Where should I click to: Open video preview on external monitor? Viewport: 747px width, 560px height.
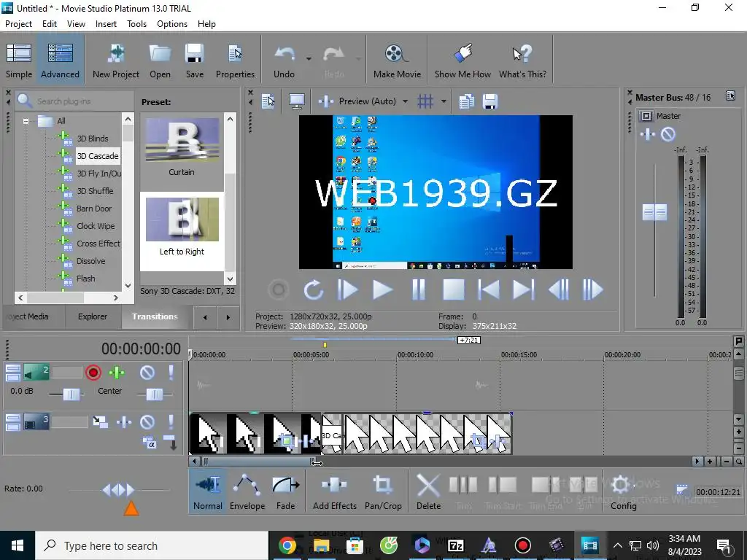(x=297, y=101)
